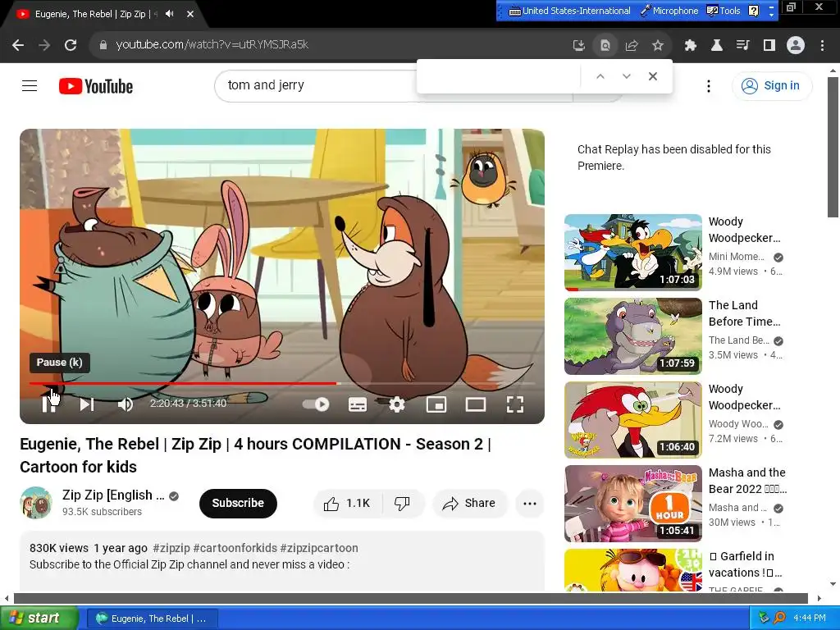This screenshot has height=630, width=840.
Task: Open the Zip Zip channel avatar
Action: tap(36, 503)
